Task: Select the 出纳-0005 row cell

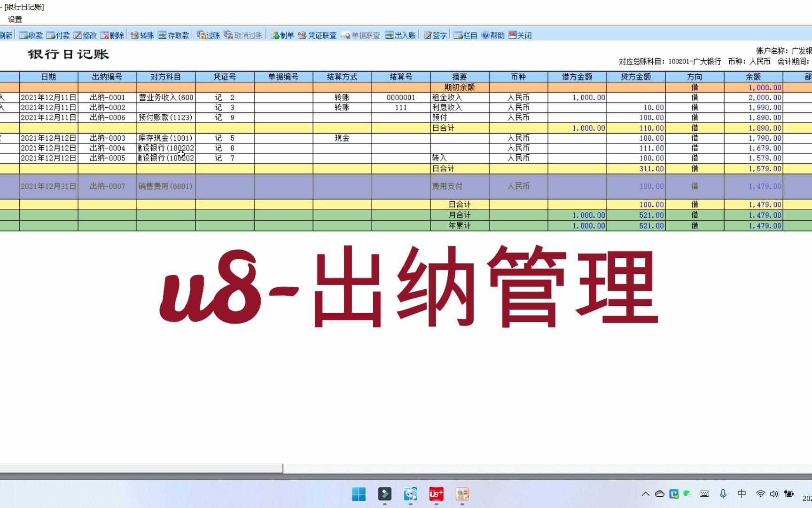Action: pos(107,158)
